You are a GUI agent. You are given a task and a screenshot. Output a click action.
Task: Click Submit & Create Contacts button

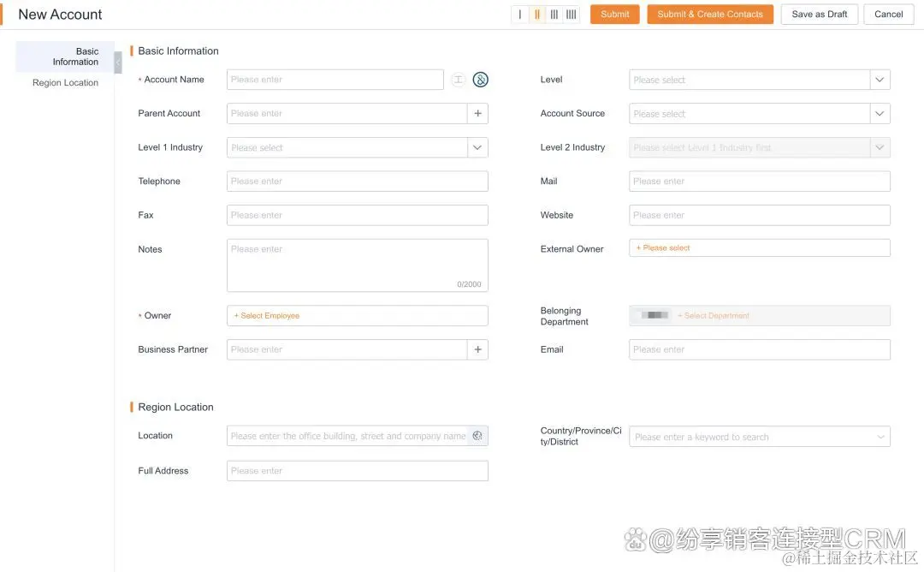[710, 15]
